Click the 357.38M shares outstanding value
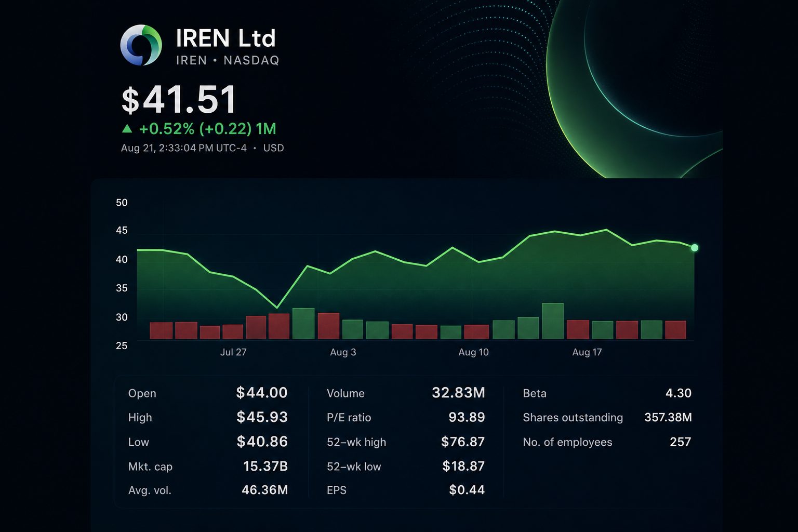798x532 pixels. click(x=668, y=417)
